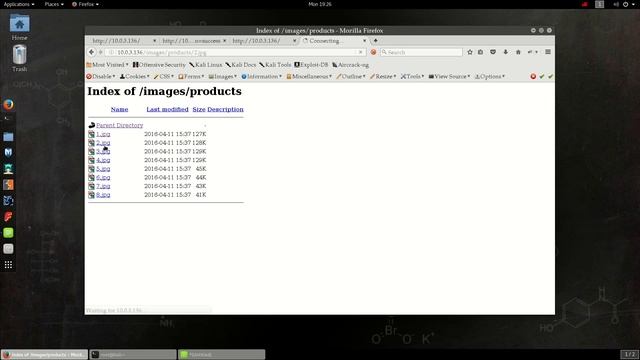
Task: Open the Firefox app menu in top bar
Action: click(85, 4)
